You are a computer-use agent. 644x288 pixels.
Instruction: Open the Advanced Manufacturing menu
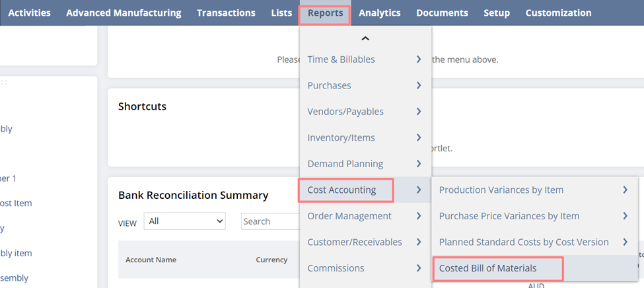click(124, 13)
